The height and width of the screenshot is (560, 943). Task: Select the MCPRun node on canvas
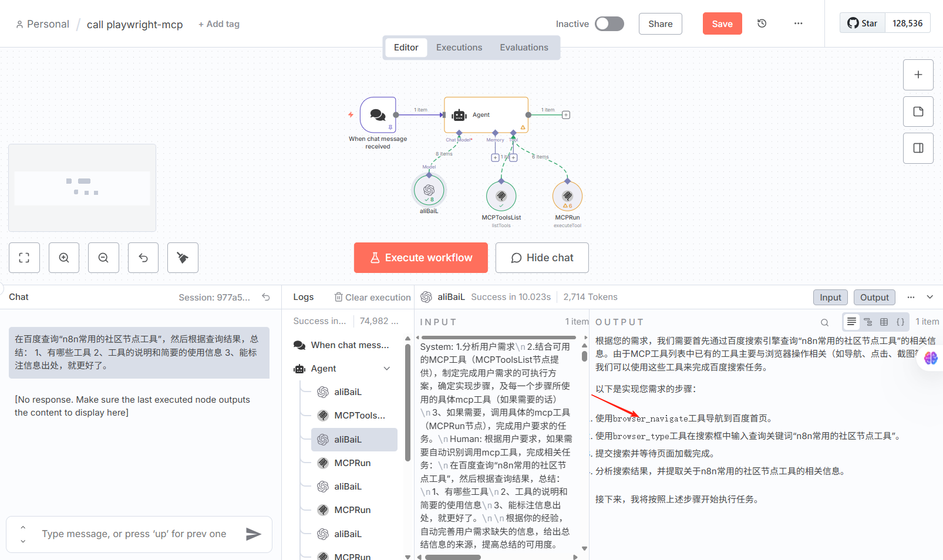click(567, 196)
